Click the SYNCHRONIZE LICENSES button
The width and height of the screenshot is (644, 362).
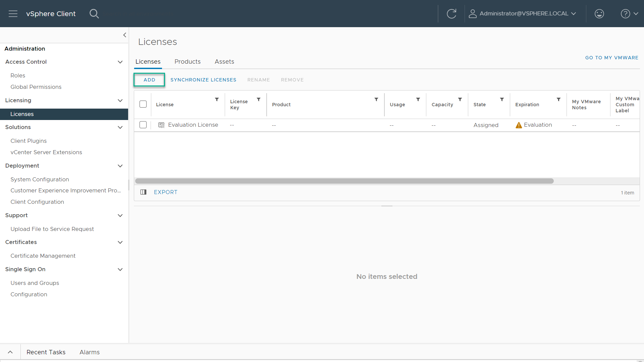click(x=203, y=79)
